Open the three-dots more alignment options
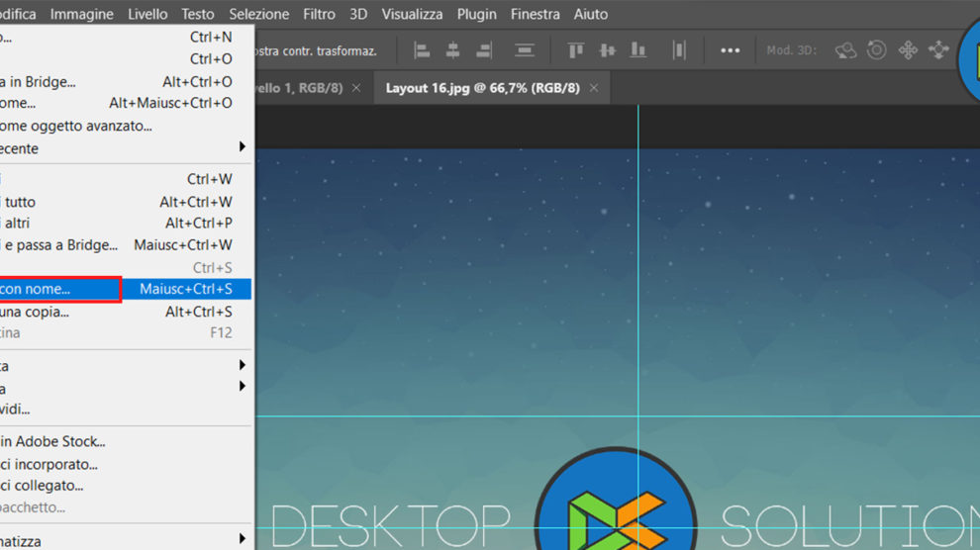This screenshot has width=980, height=550. coord(730,50)
